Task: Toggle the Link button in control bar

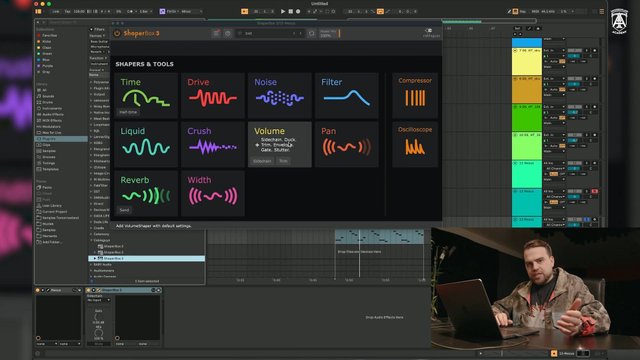Action: click(55, 11)
